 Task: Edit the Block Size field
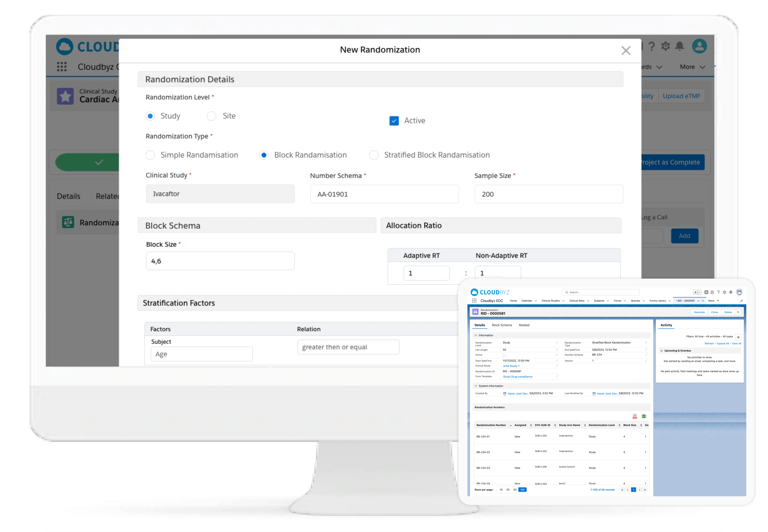pyautogui.click(x=220, y=261)
